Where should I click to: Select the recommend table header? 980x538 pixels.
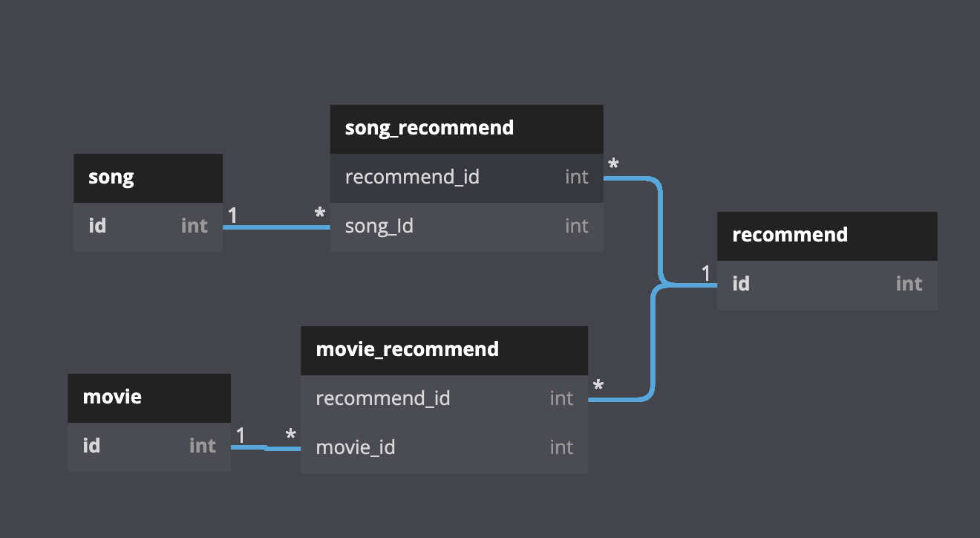(x=827, y=236)
